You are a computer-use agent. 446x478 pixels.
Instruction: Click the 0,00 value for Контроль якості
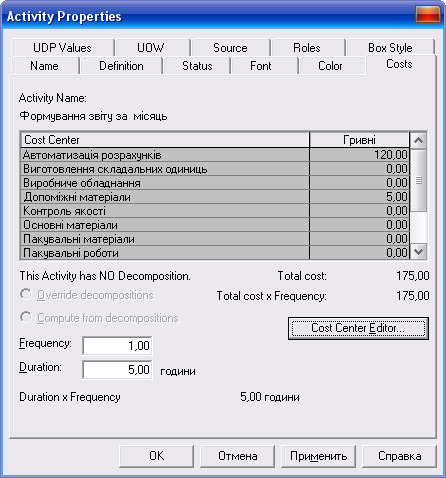(359, 211)
